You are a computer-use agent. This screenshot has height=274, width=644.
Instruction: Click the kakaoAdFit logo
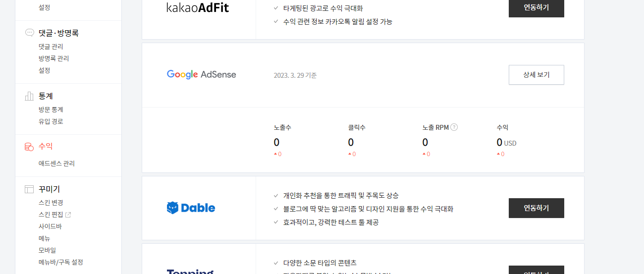click(198, 7)
